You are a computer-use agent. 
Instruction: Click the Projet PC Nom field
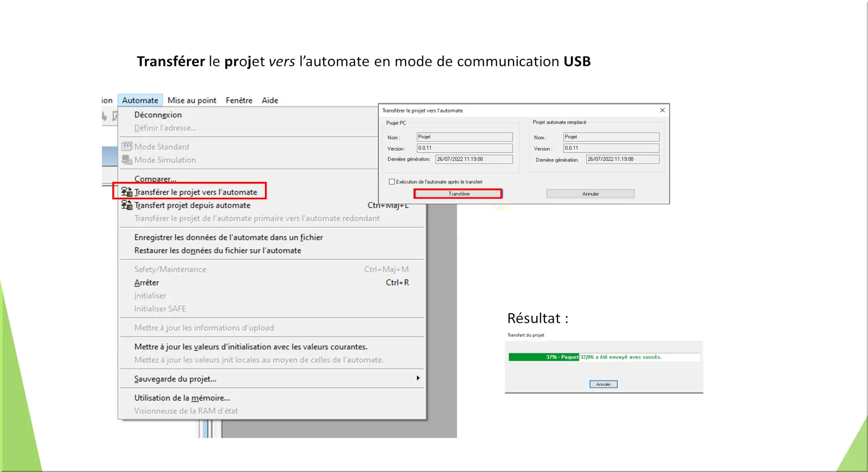coord(464,137)
